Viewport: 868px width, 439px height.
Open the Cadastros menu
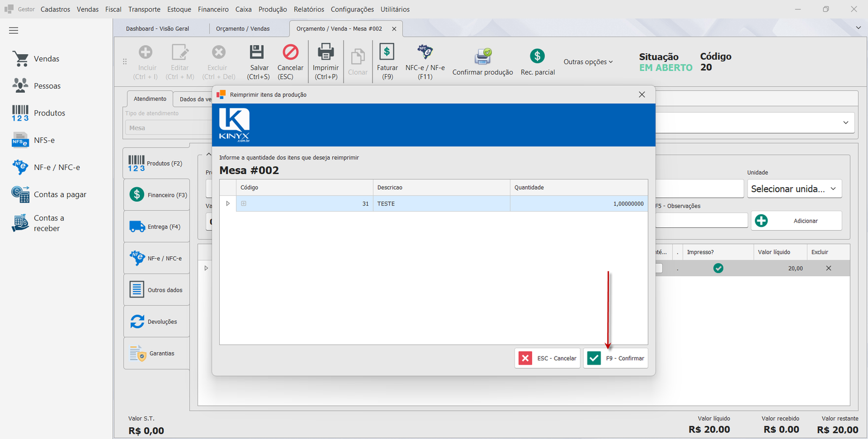pyautogui.click(x=55, y=9)
